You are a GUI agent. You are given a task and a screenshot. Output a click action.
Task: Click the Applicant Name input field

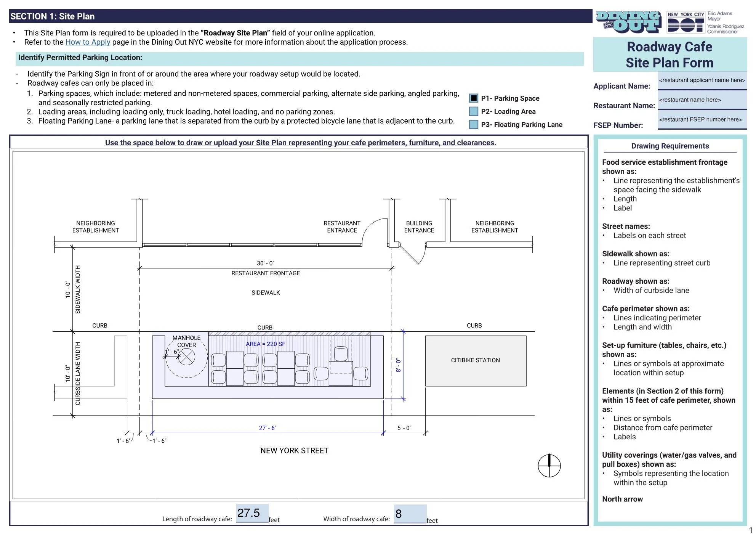pyautogui.click(x=702, y=80)
